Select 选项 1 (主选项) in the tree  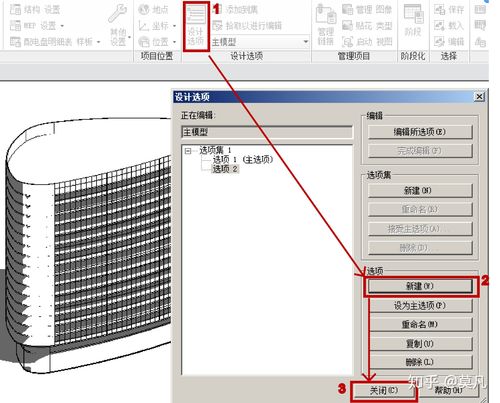[243, 160]
